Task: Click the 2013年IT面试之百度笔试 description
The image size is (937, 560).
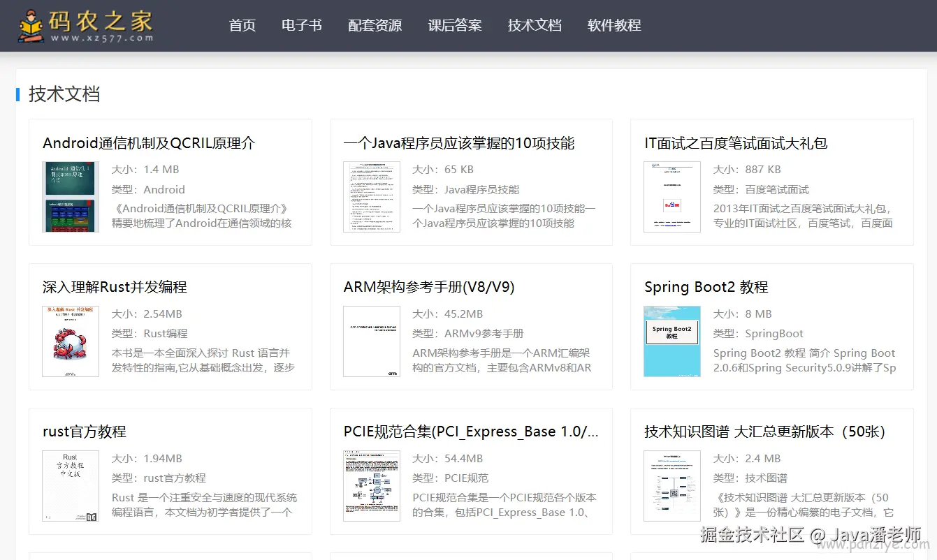Action: click(803, 216)
